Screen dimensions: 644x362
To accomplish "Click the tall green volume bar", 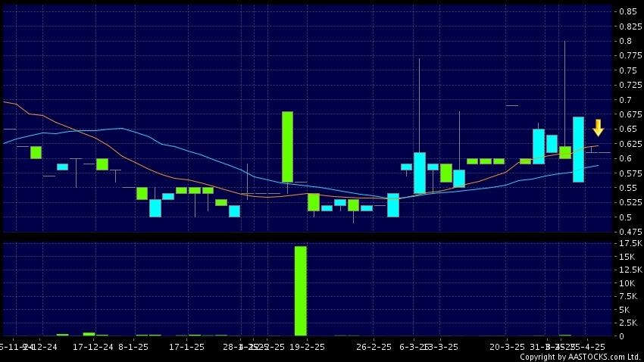I will pos(301,291).
